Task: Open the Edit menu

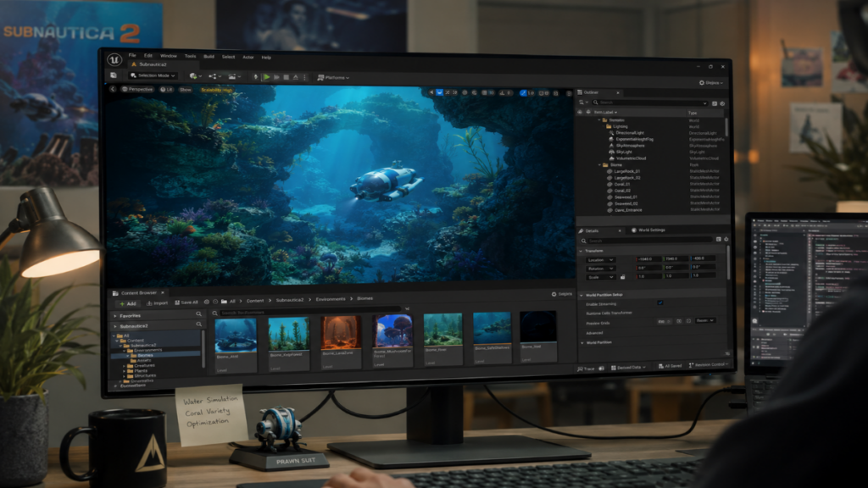Action: 148,55
